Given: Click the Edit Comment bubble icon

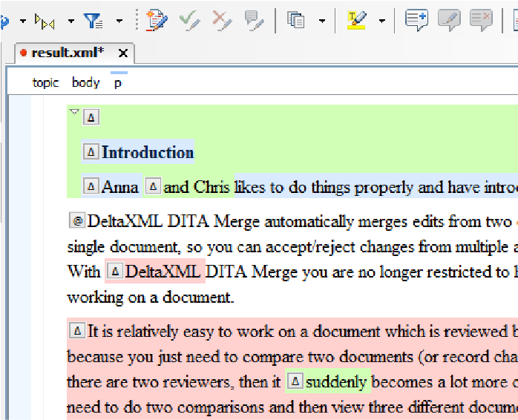Looking at the screenshot, I should 449,20.
